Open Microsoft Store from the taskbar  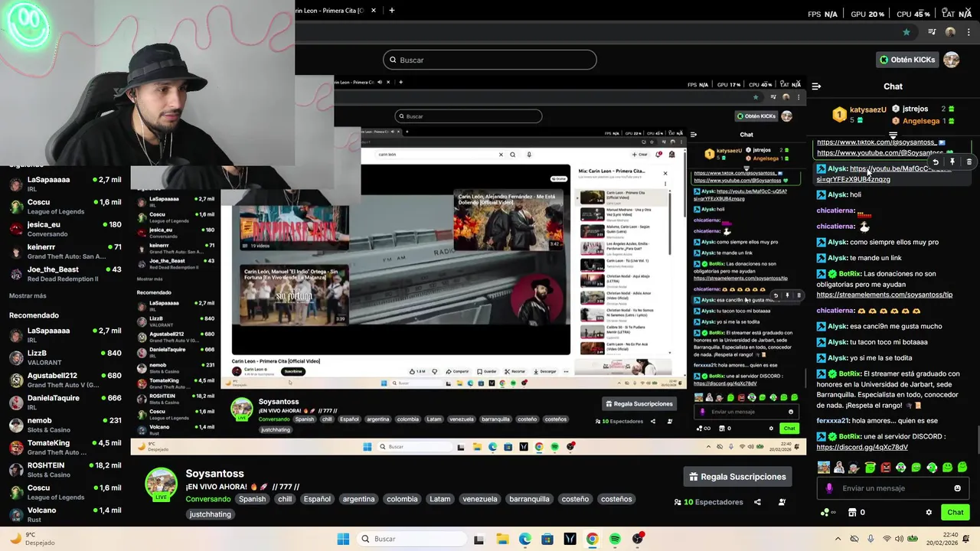pos(547,539)
